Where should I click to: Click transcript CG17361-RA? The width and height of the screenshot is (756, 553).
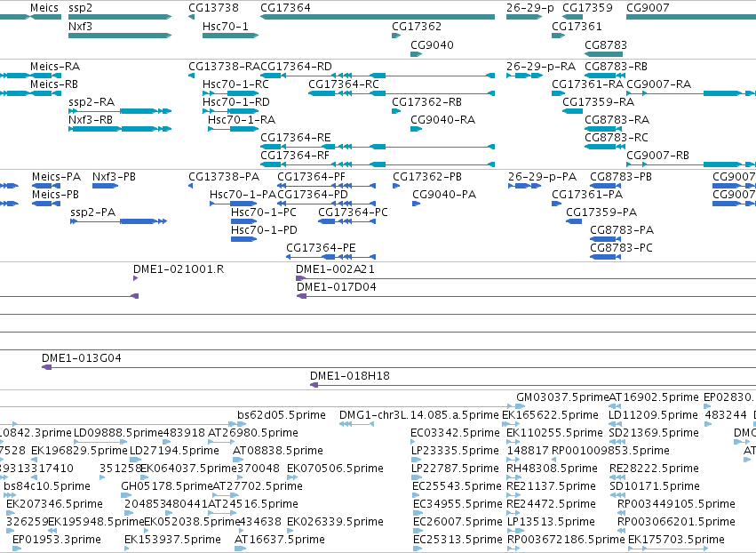click(x=588, y=84)
